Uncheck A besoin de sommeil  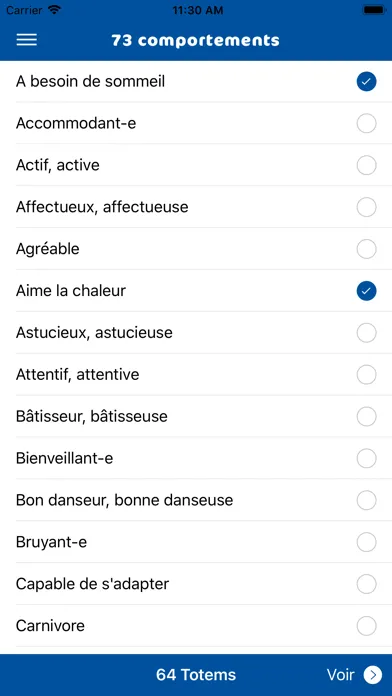tap(366, 82)
